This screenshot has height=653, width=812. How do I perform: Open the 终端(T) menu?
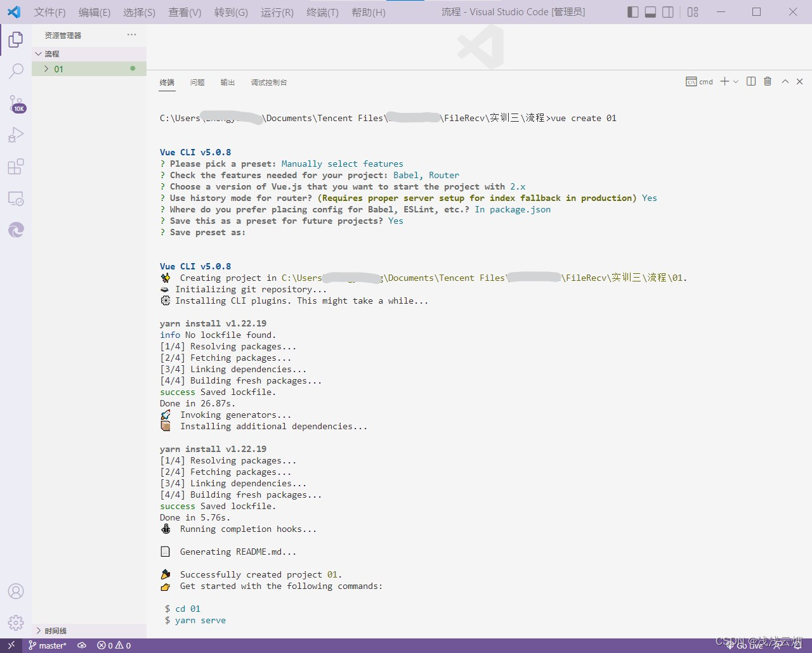pyautogui.click(x=322, y=12)
